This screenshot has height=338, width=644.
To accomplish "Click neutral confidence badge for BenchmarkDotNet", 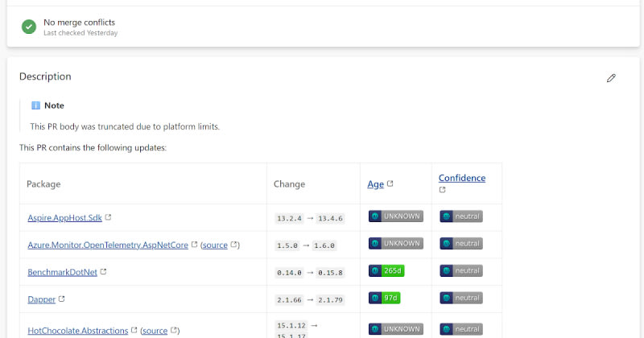I will click(461, 270).
